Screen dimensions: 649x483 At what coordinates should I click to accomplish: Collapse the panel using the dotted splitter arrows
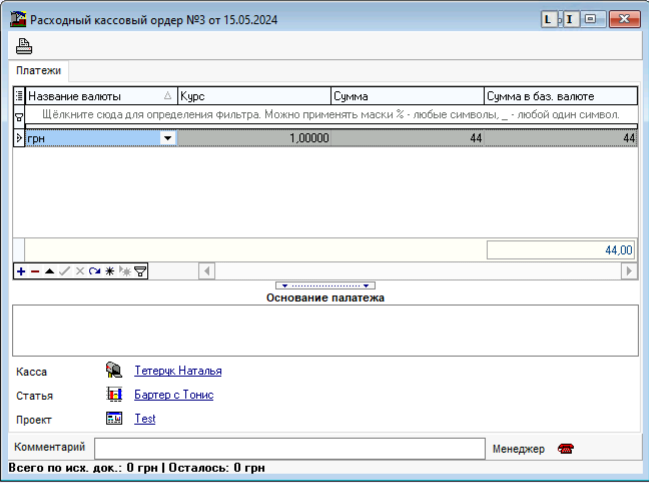coord(324,285)
